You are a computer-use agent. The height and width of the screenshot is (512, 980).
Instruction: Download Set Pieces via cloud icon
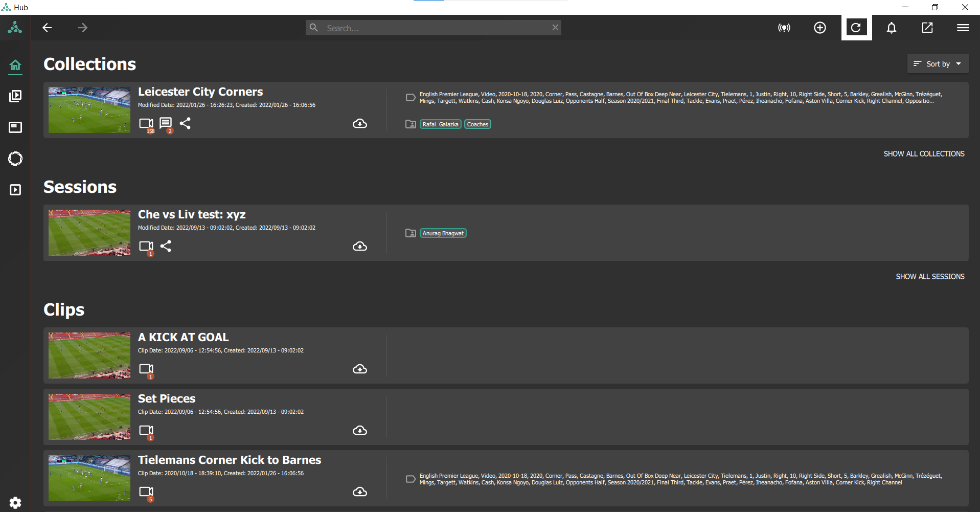click(x=360, y=431)
